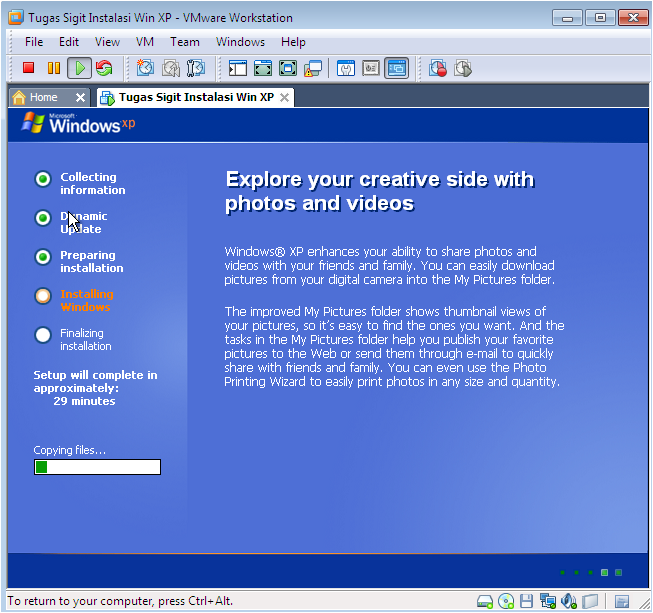
Task: Minimize the VMware Workstation window
Action: (567, 18)
